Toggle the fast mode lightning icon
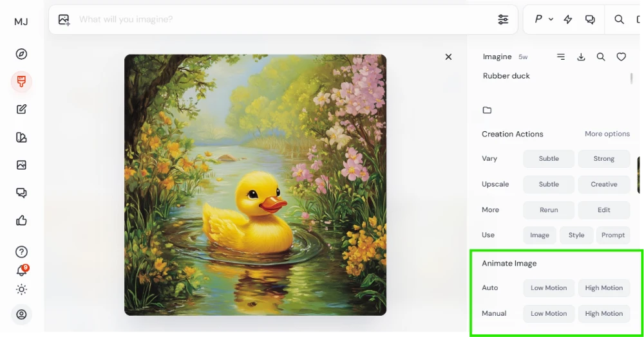This screenshot has width=644, height=337. (x=567, y=19)
